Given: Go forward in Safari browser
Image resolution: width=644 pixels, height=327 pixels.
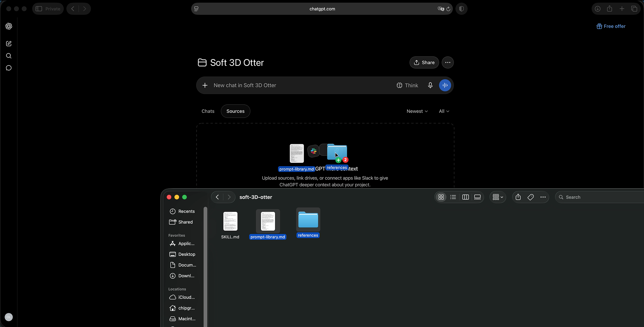Looking at the screenshot, I should pos(85,9).
